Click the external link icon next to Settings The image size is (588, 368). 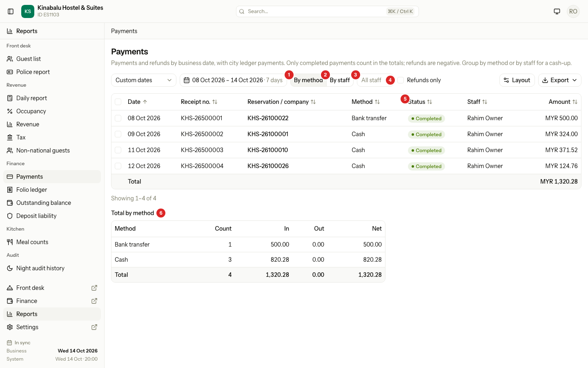click(x=94, y=327)
